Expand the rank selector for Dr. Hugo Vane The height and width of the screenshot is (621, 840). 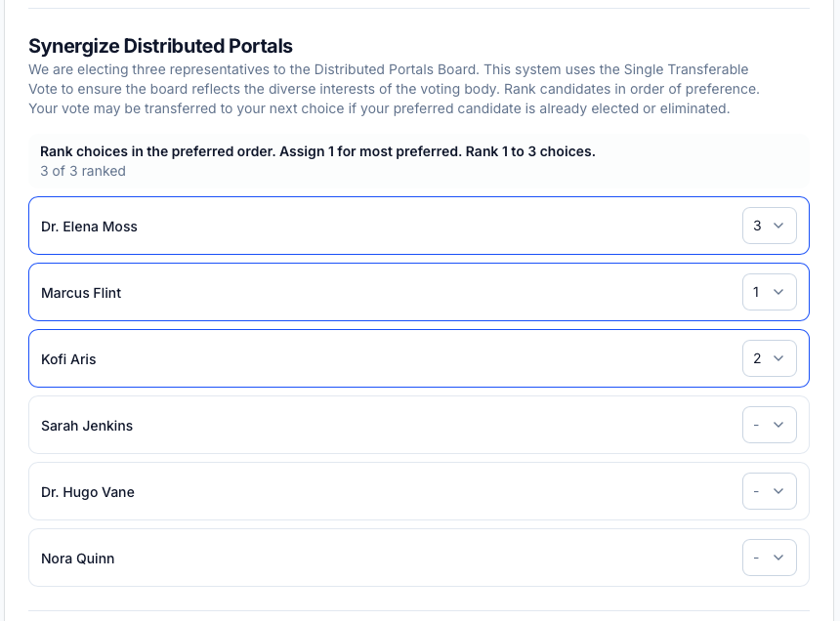pyautogui.click(x=769, y=491)
